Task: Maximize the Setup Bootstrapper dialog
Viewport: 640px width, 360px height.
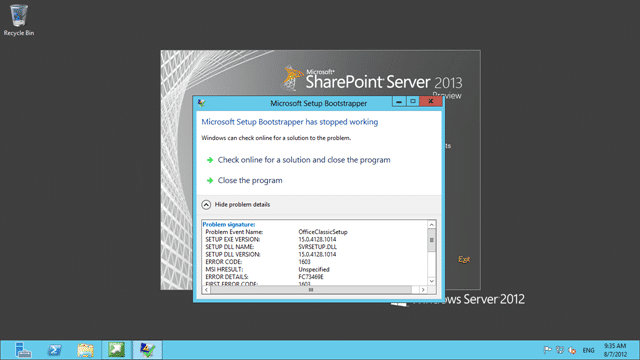Action: click(413, 101)
